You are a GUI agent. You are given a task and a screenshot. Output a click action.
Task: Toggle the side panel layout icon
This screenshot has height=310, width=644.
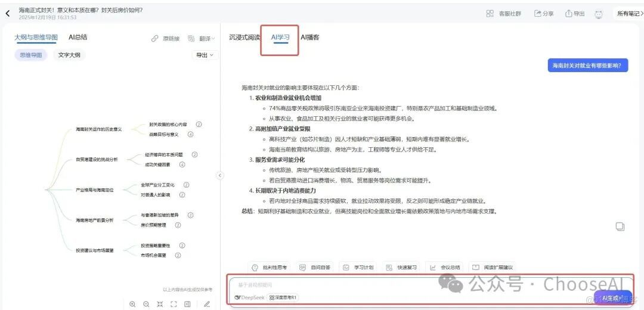tap(187, 304)
